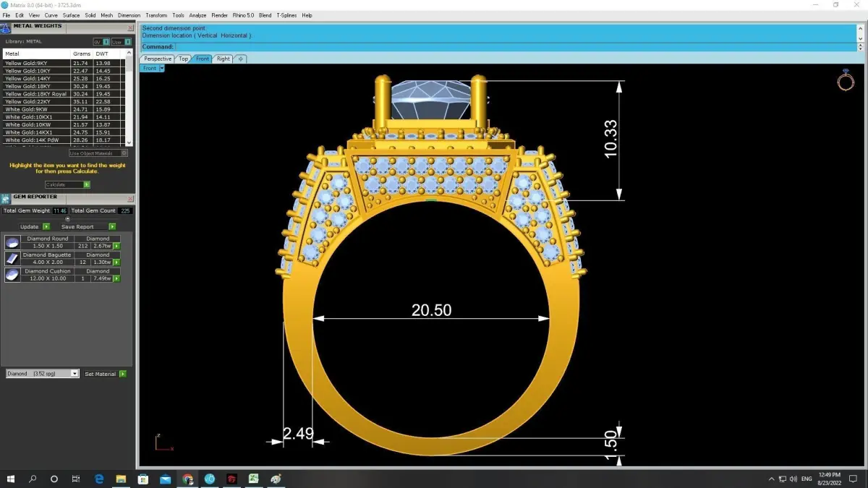Switch to the Right viewport tab
The width and height of the screenshot is (868, 488).
223,59
